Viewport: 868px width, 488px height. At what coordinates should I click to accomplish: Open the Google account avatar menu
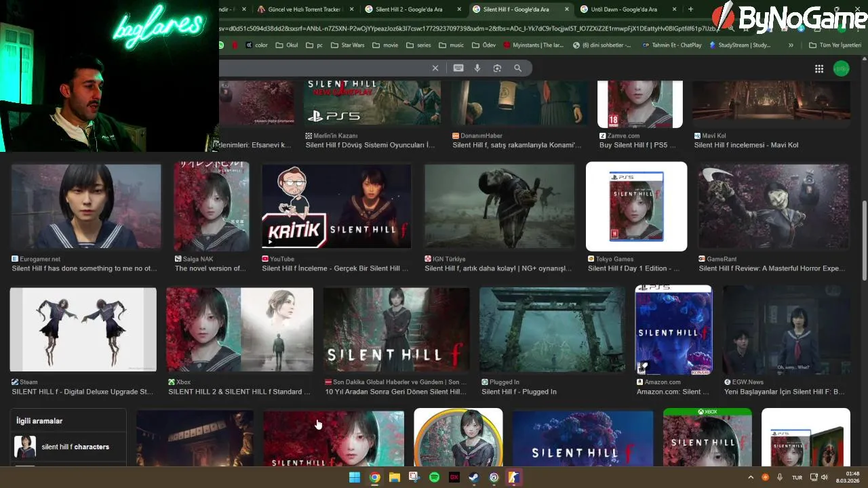tap(841, 68)
